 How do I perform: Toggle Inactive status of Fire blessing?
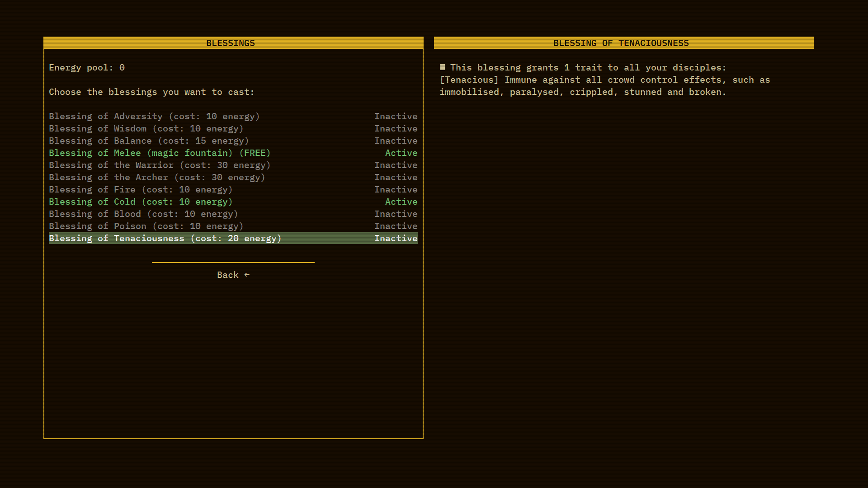[x=396, y=190]
